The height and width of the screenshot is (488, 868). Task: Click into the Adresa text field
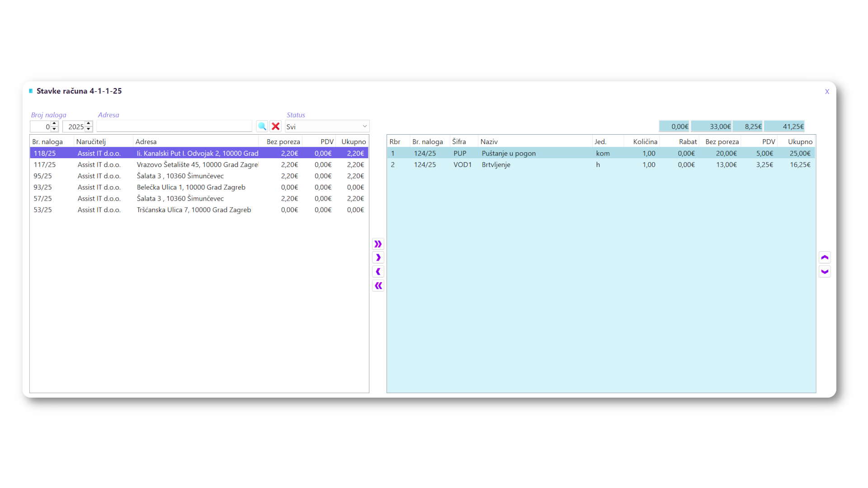[174, 127]
